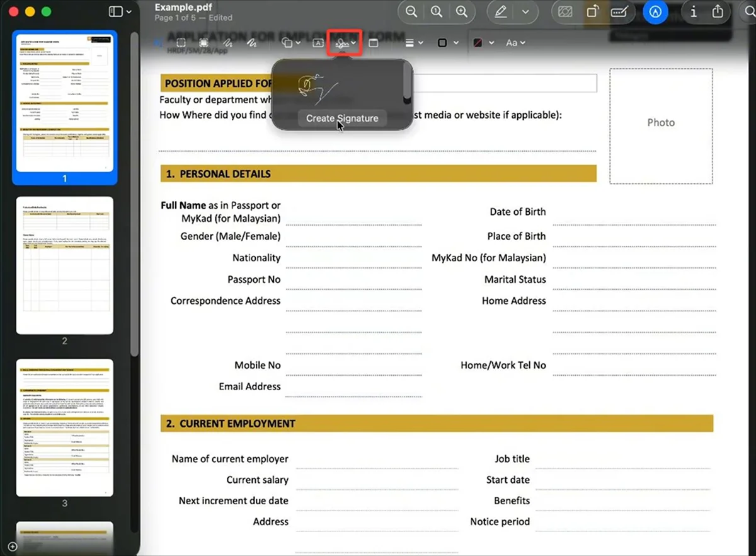Click the Photo placeholder box
Image resolution: width=756 pixels, height=556 pixels.
pyautogui.click(x=661, y=126)
